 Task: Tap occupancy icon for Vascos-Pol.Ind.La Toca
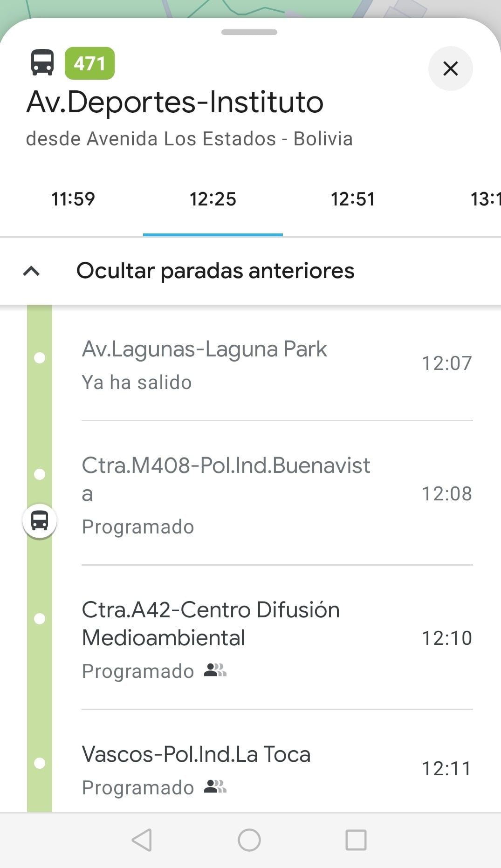point(215,786)
